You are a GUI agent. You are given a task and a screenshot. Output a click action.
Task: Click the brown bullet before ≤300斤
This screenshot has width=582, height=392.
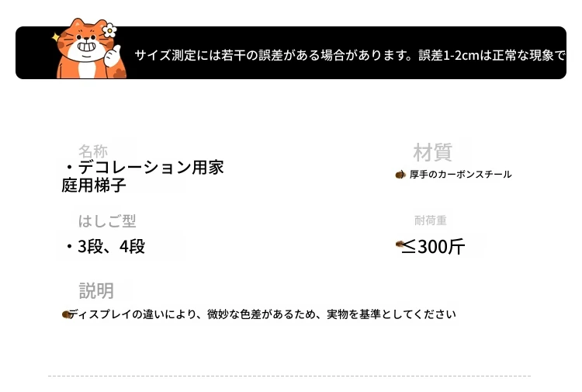click(400, 245)
